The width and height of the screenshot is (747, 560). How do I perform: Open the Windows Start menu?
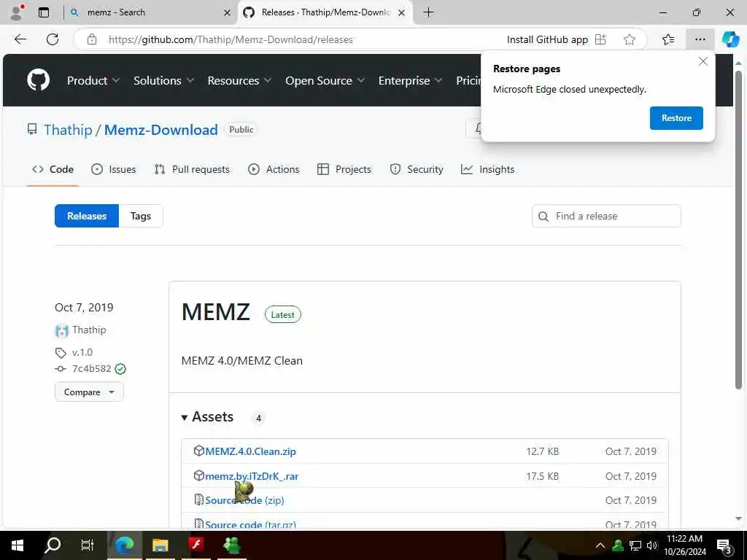pos(18,545)
